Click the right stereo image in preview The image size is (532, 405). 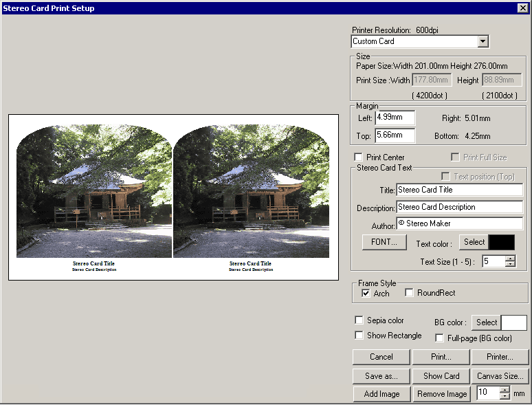pyautogui.click(x=251, y=191)
